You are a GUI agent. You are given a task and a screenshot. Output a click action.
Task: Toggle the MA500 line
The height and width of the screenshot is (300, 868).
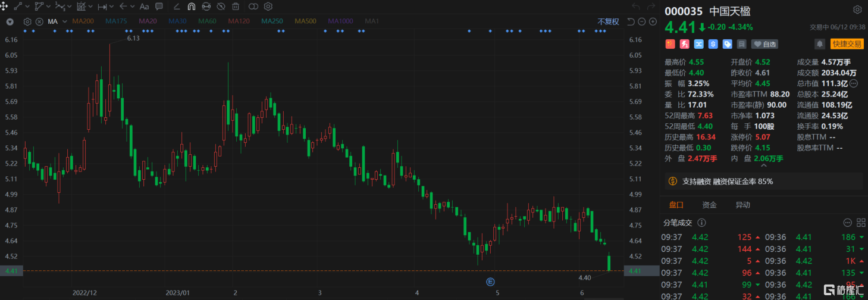[305, 21]
